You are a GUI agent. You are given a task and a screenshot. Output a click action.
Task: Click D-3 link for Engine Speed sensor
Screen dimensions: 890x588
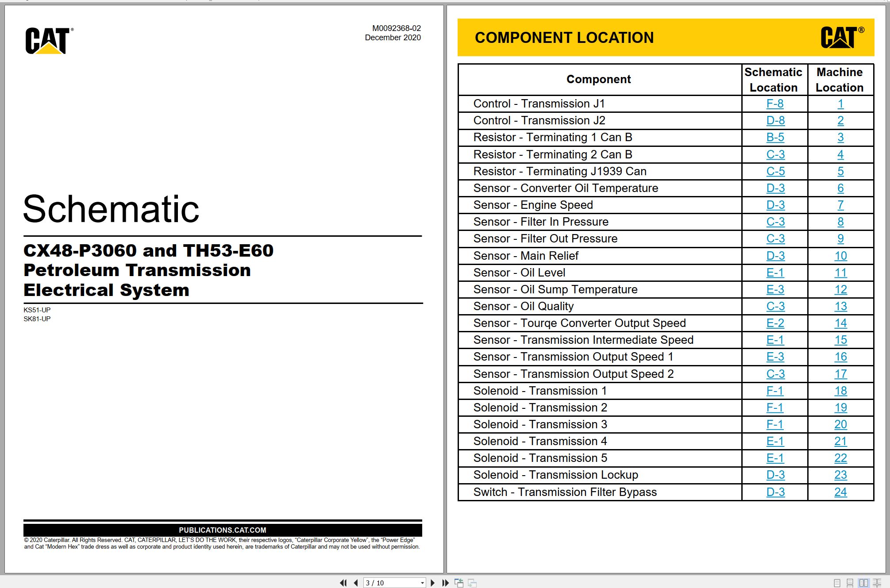click(x=775, y=205)
